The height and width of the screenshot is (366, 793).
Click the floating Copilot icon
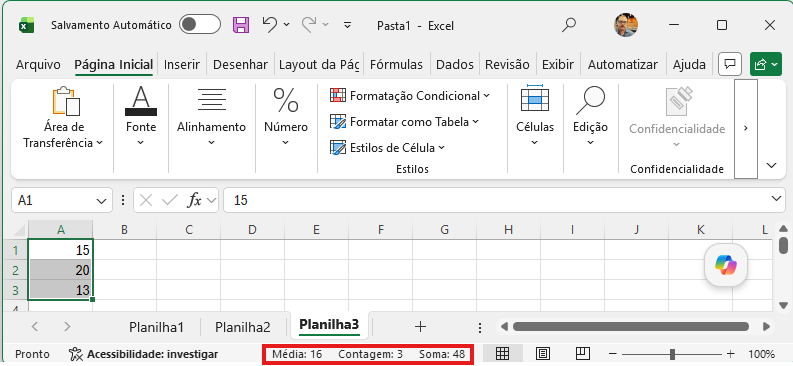(726, 265)
